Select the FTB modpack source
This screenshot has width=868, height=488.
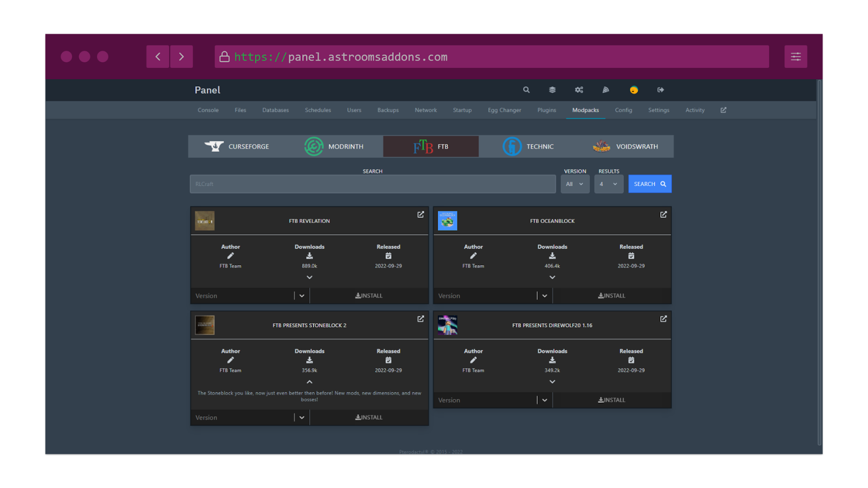tap(431, 146)
